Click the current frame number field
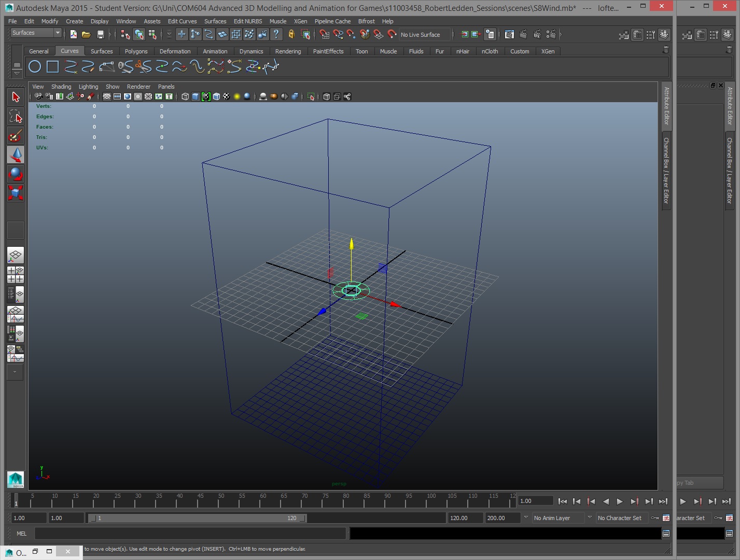Viewport: 740px width, 560px height. (536, 501)
